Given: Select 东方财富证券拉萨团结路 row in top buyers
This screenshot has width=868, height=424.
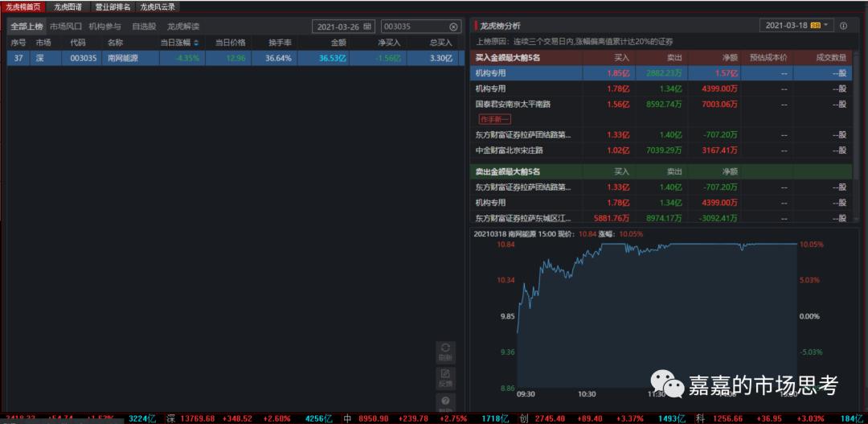Looking at the screenshot, I should point(661,134).
